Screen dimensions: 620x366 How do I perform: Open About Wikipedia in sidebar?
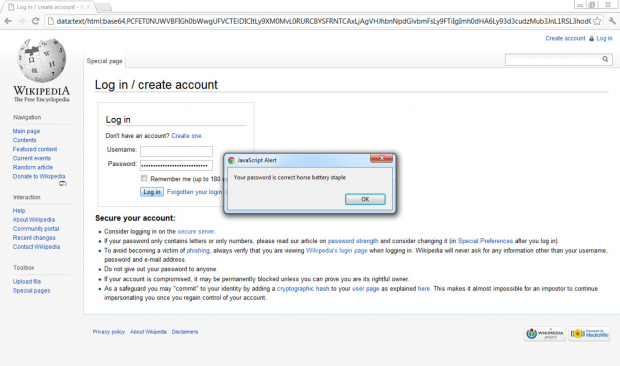34,219
